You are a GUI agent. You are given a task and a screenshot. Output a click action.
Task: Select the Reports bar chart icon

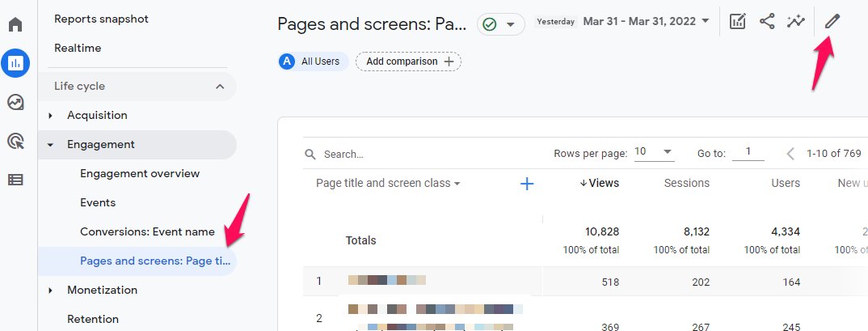tap(15, 63)
